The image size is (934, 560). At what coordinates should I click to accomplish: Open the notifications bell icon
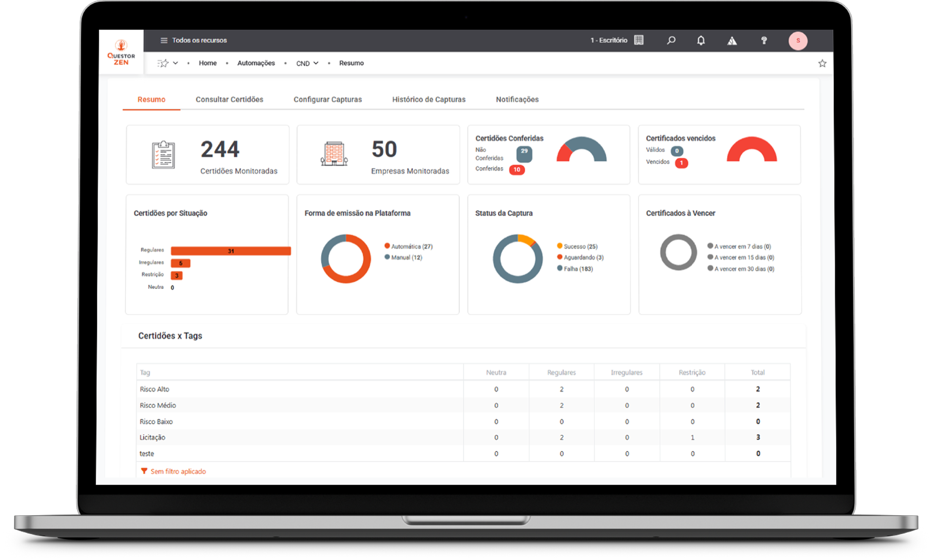coord(701,41)
